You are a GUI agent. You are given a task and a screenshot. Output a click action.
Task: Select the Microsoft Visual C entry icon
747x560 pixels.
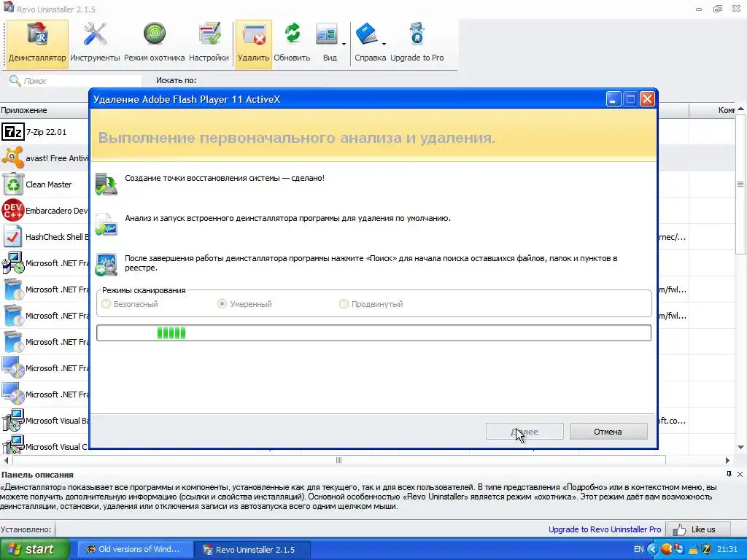pyautogui.click(x=13, y=445)
